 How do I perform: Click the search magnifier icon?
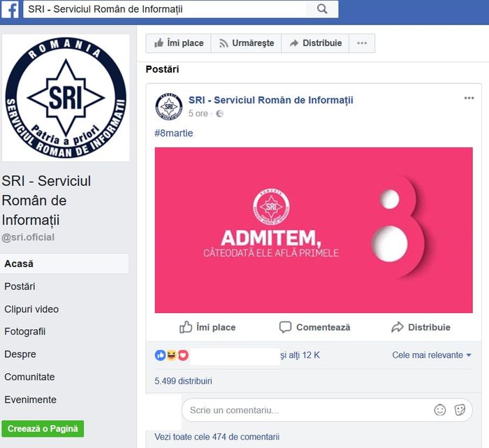[x=322, y=9]
